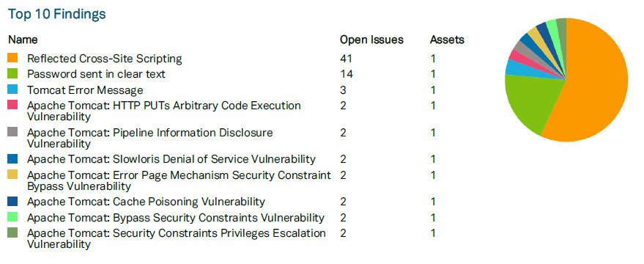Open the Password sent in clear text finding
The width and height of the screenshot is (644, 264).
click(96, 74)
